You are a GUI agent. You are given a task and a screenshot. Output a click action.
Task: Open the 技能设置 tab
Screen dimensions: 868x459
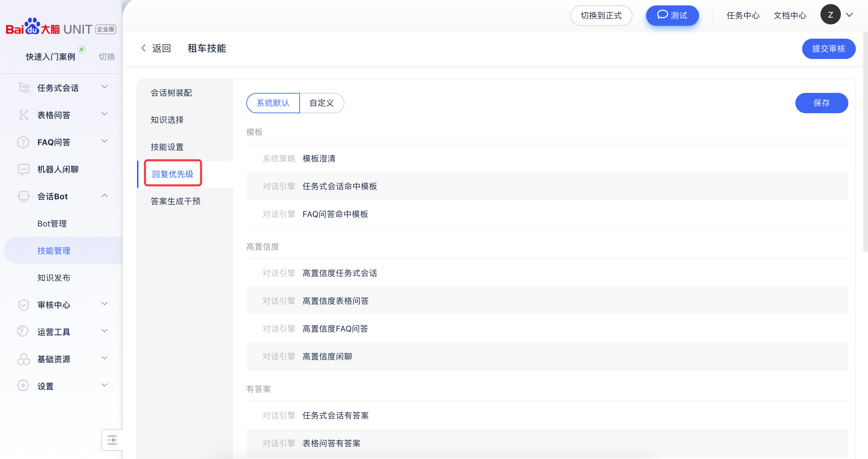click(x=185, y=147)
